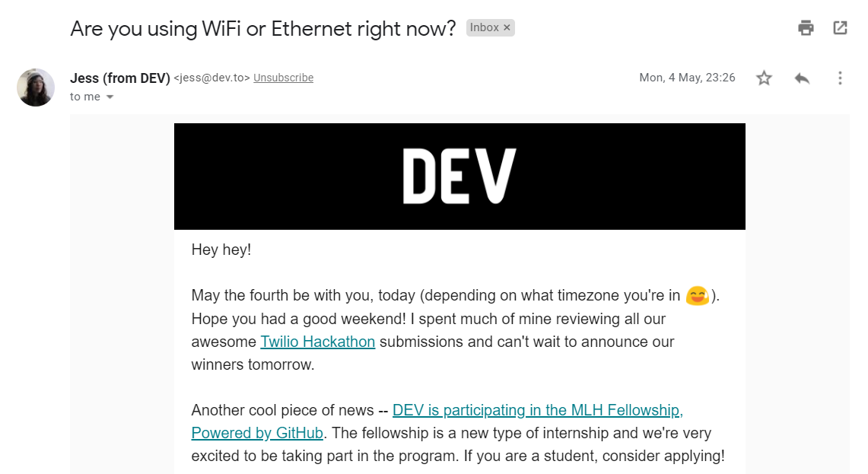
Task: Click the Mon, 4 May, 23:26 timestamp
Action: pos(687,78)
